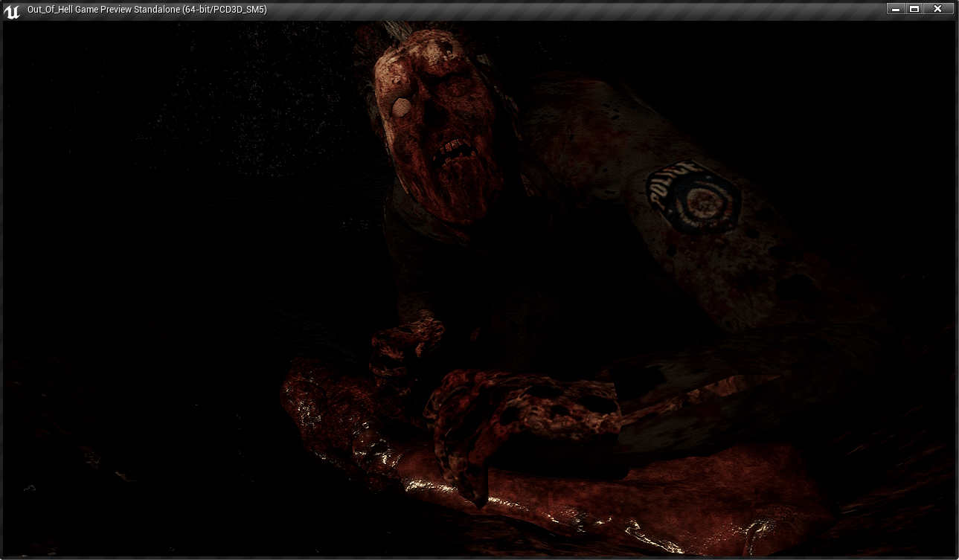Maximize the Game Preview window
Image resolution: width=959 pixels, height=560 pixels.
click(914, 9)
